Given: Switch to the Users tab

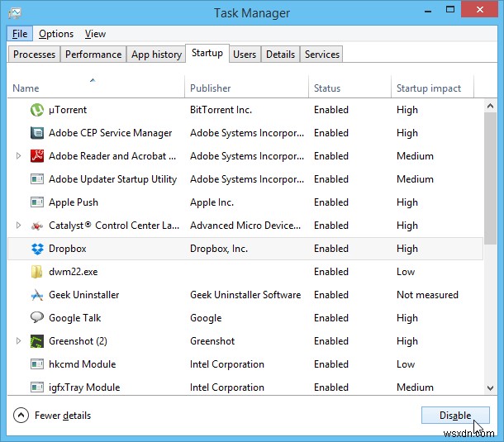Looking at the screenshot, I should 245,55.
